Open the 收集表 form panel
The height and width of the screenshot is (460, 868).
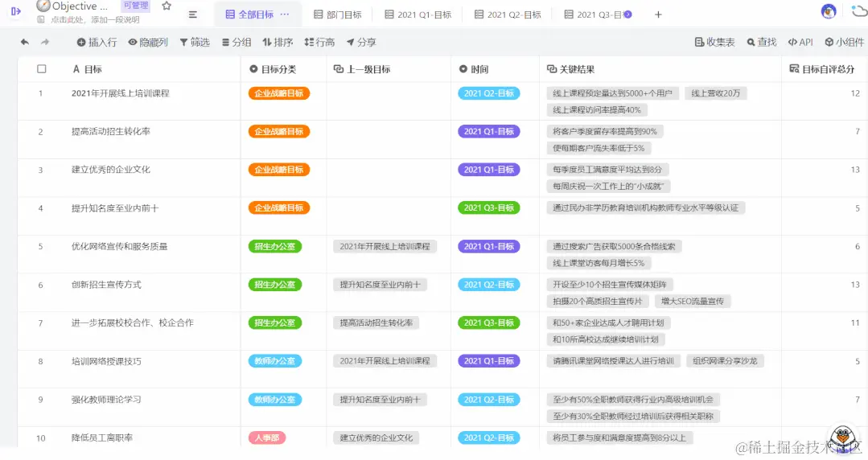pos(714,42)
